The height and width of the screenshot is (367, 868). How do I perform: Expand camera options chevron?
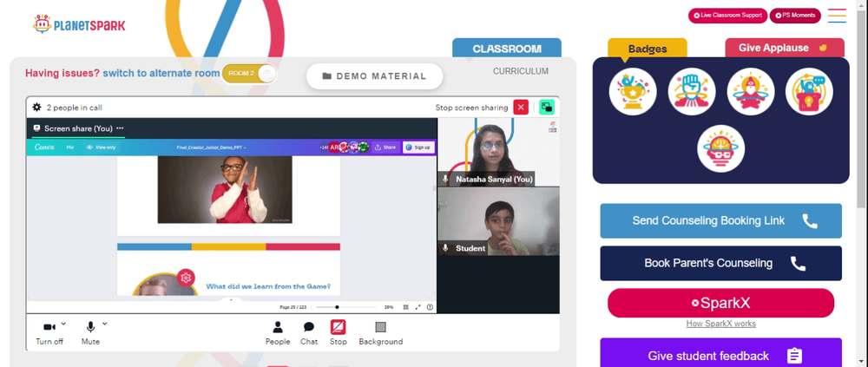63,324
